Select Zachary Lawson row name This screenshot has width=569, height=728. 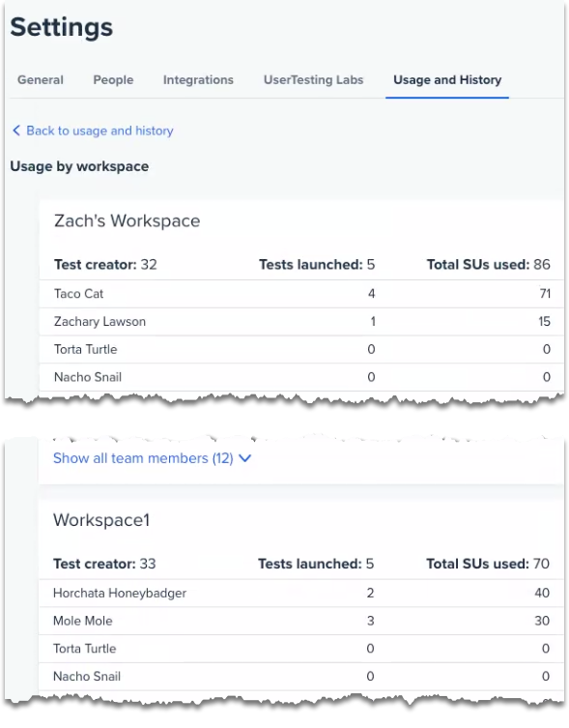[100, 321]
